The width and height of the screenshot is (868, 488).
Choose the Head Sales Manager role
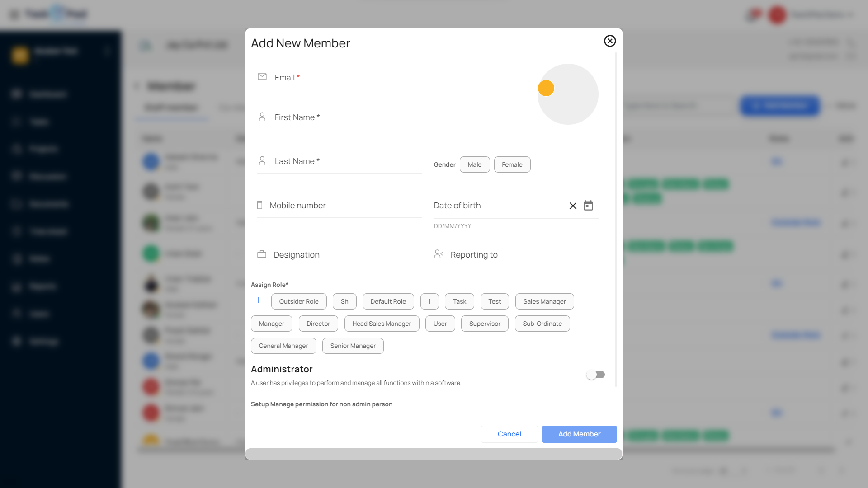pos(382,324)
